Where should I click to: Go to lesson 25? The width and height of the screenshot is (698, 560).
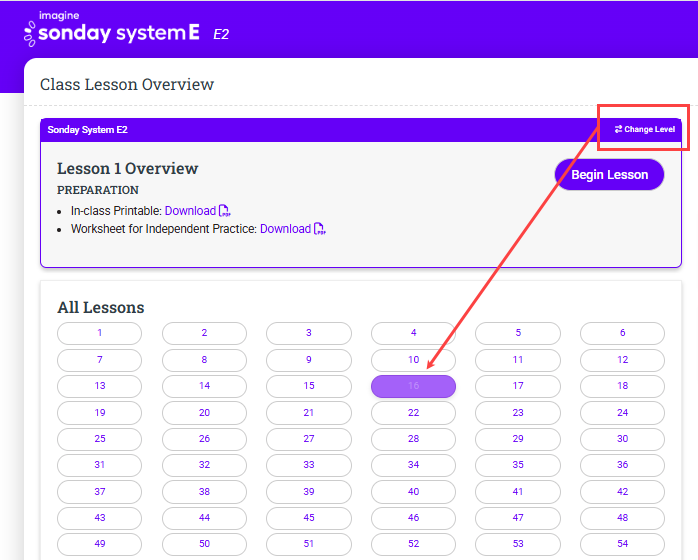click(x=99, y=439)
